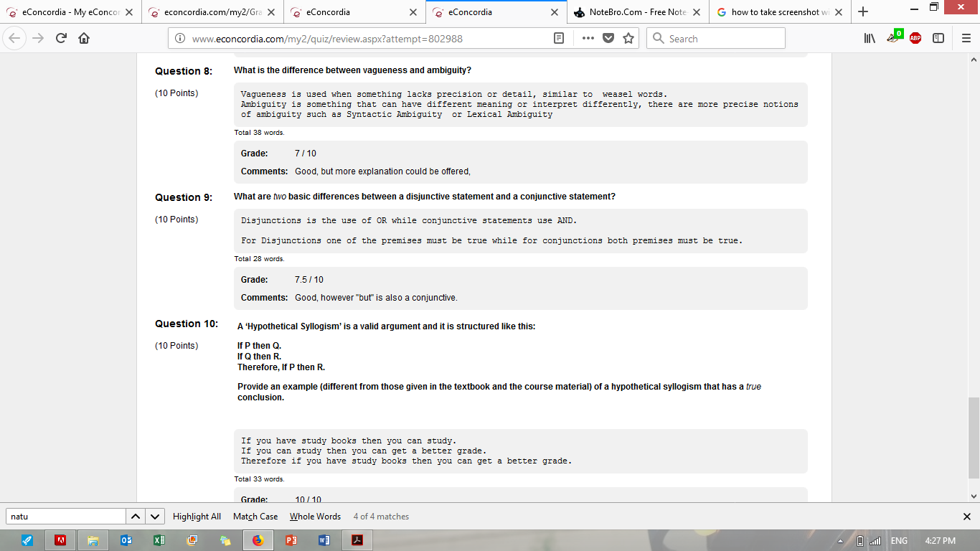Reload the current page
980x551 pixels.
(x=61, y=39)
